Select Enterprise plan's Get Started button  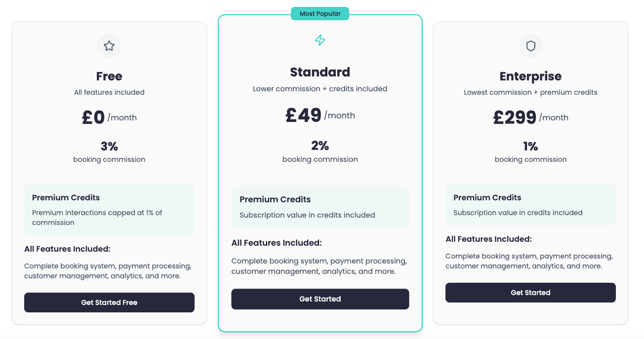530,293
